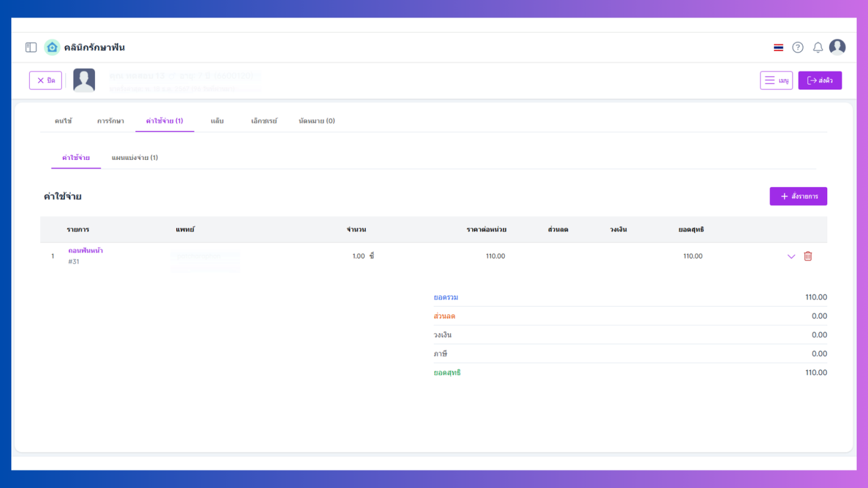Open the user profile avatar at top right

tap(837, 47)
